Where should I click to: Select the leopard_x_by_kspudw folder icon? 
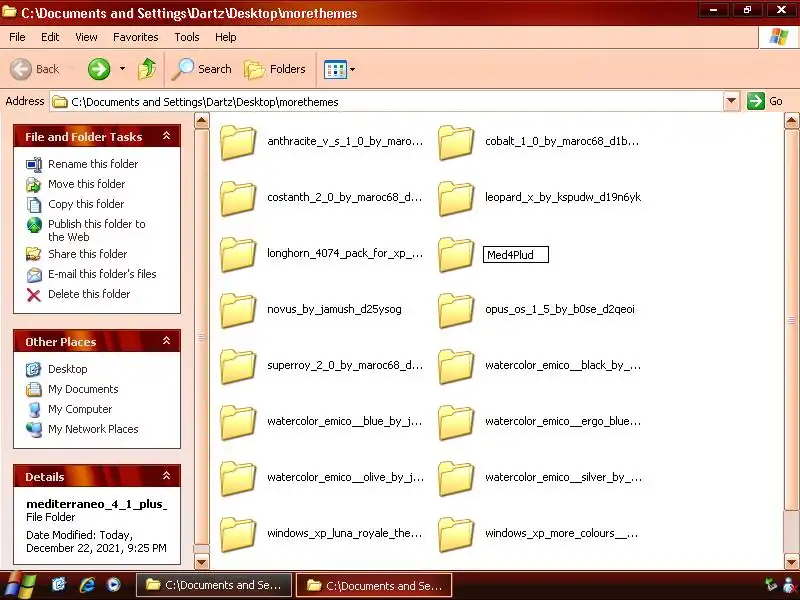456,198
